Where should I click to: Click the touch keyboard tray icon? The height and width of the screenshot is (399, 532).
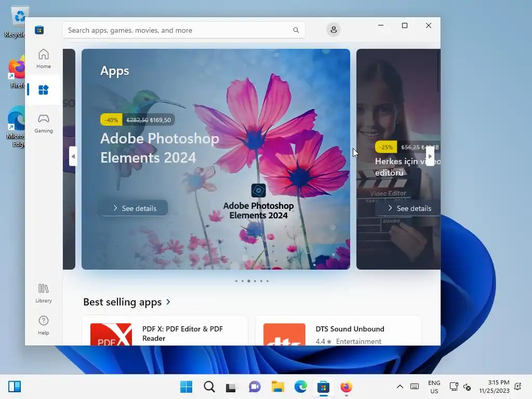415,387
